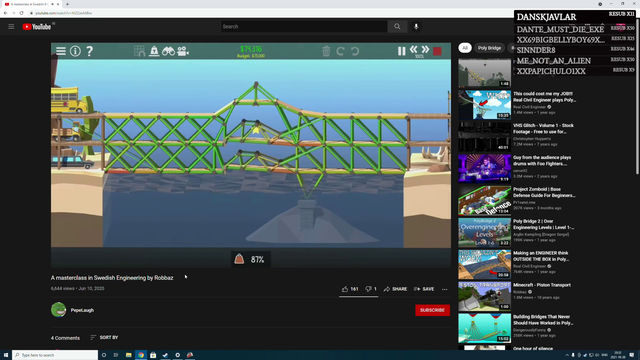Subscribe to the PepeLaugh channel
The height and width of the screenshot is (360, 640).
(432, 310)
